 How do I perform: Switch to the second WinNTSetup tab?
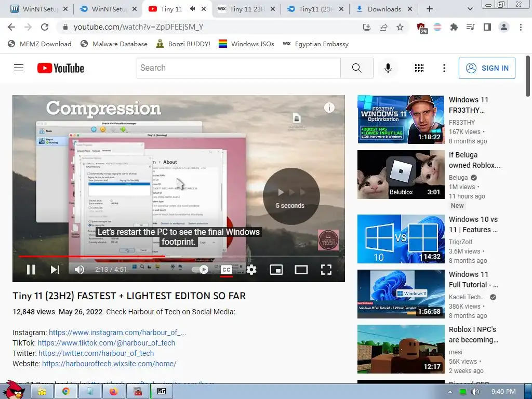tap(108, 9)
